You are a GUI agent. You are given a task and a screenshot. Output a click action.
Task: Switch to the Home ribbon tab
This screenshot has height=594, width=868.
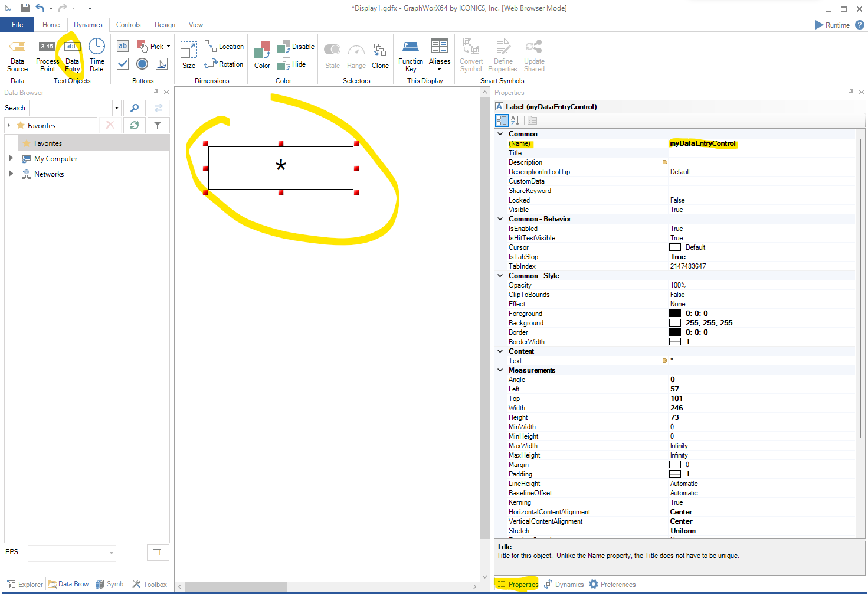51,25
